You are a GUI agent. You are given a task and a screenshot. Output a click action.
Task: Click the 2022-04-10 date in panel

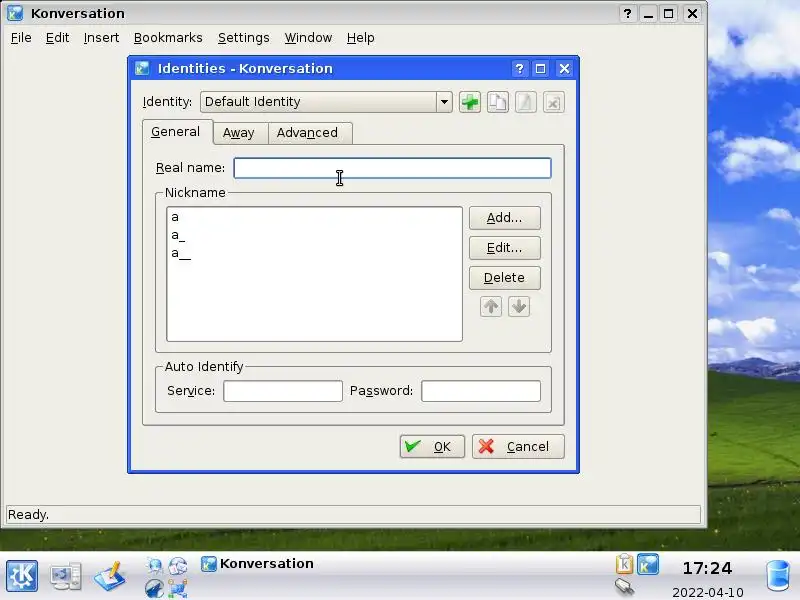coord(708,592)
